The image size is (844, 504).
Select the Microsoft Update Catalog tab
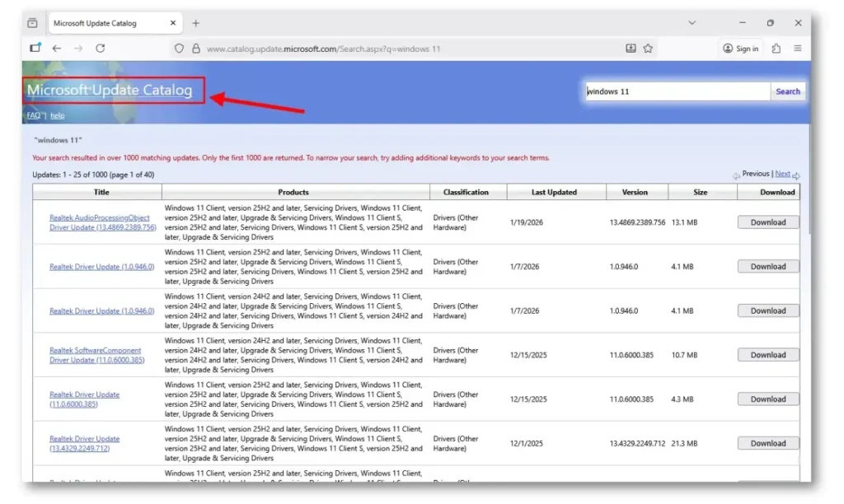(x=107, y=23)
